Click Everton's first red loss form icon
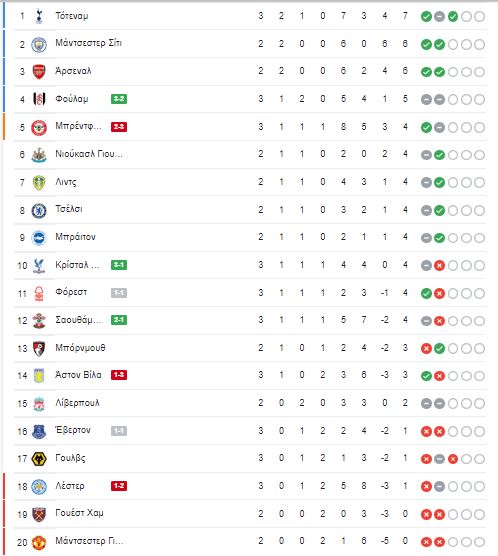Image resolution: width=498 pixels, height=556 pixels. [x=426, y=432]
